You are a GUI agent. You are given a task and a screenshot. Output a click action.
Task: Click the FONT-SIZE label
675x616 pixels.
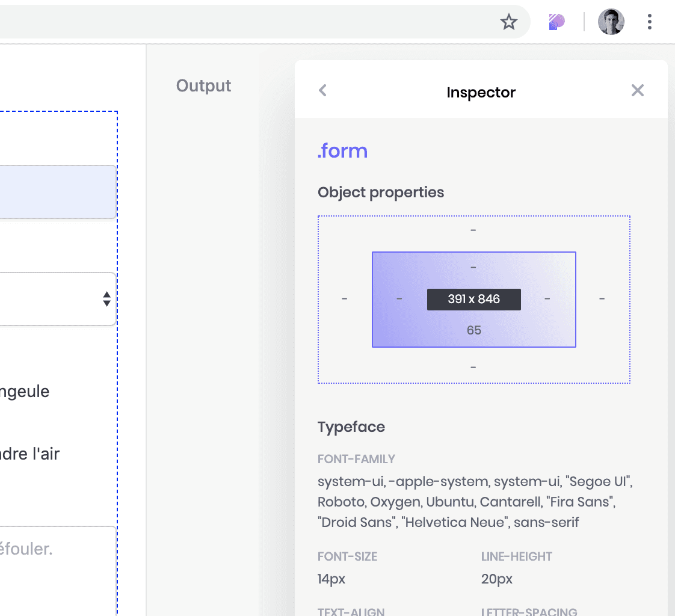pos(347,556)
